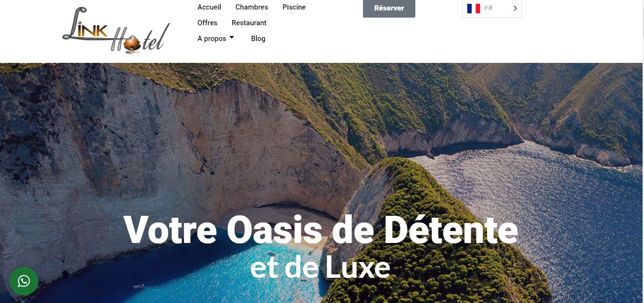This screenshot has height=303, width=644.
Task: Click the Réserver button
Action: click(389, 8)
